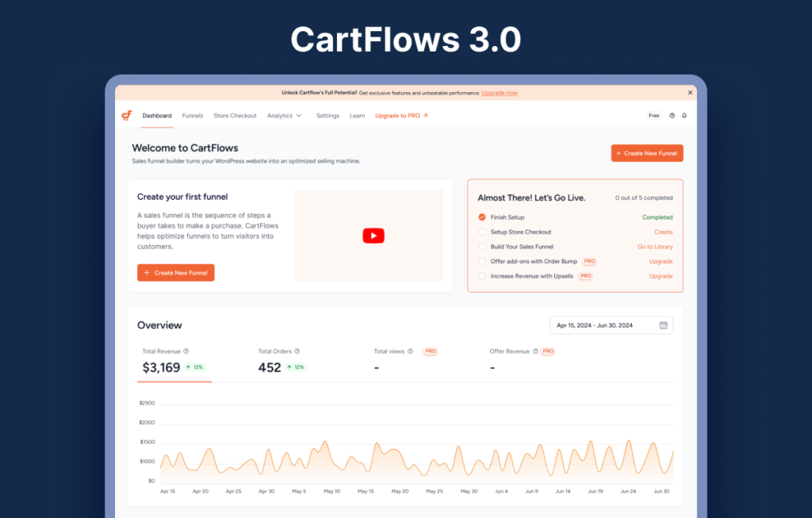Viewport: 812px width, 518px height.
Task: Toggle the Finish Setup checked circle
Action: [x=482, y=217]
